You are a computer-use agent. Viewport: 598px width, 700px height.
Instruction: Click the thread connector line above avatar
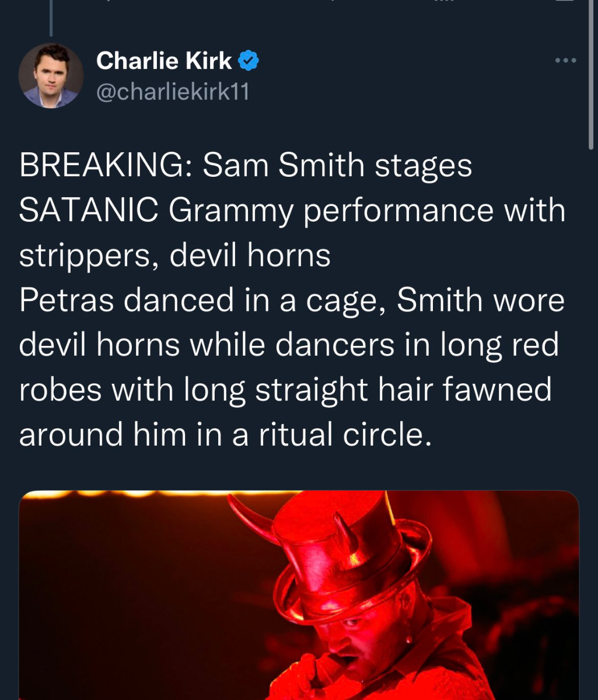pos(51,17)
